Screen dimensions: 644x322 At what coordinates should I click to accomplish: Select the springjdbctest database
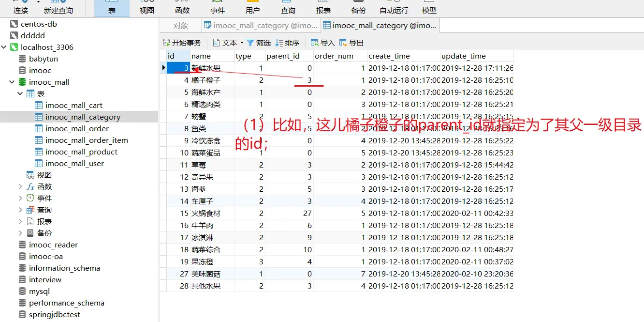55,314
